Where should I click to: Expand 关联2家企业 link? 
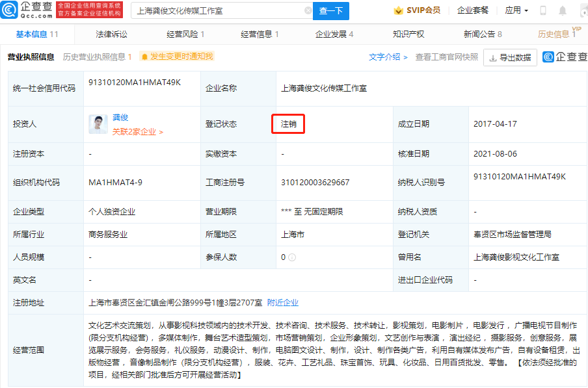138,132
